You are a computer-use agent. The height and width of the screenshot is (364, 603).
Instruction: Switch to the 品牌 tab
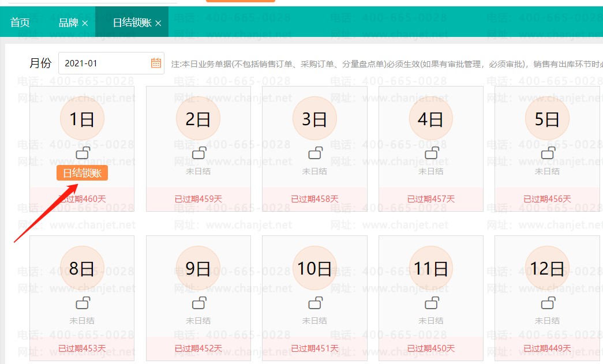click(x=69, y=22)
